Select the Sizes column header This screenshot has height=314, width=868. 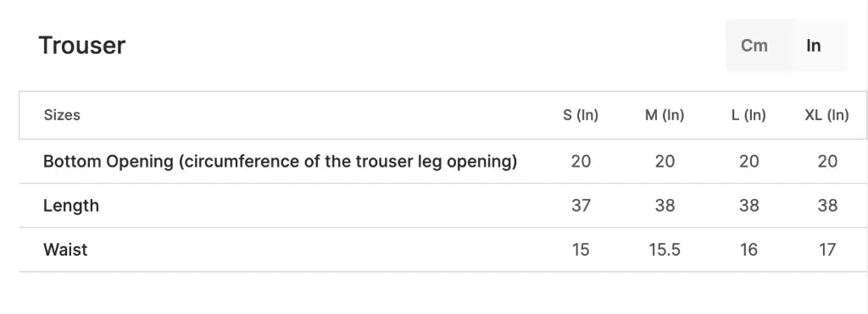click(62, 115)
